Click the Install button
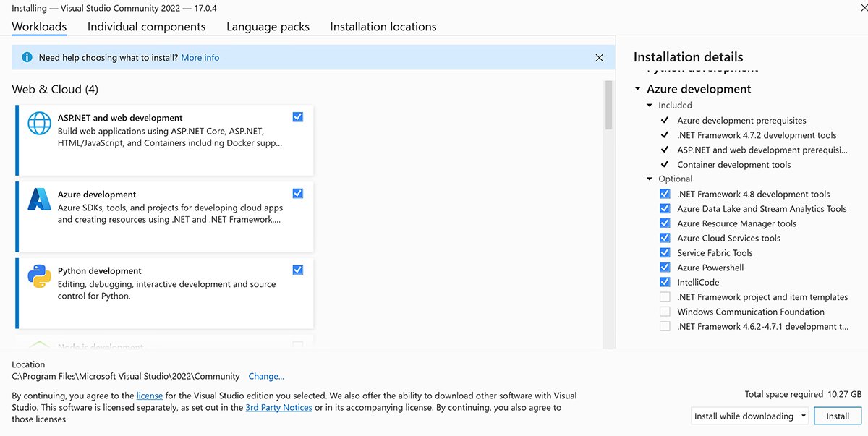868x436 pixels. pos(837,416)
